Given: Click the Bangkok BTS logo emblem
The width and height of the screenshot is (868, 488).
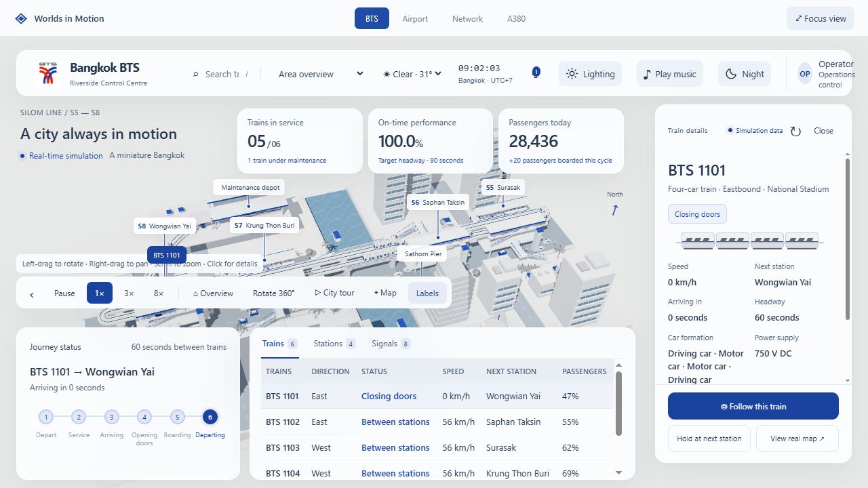Looking at the screenshot, I should [x=47, y=73].
